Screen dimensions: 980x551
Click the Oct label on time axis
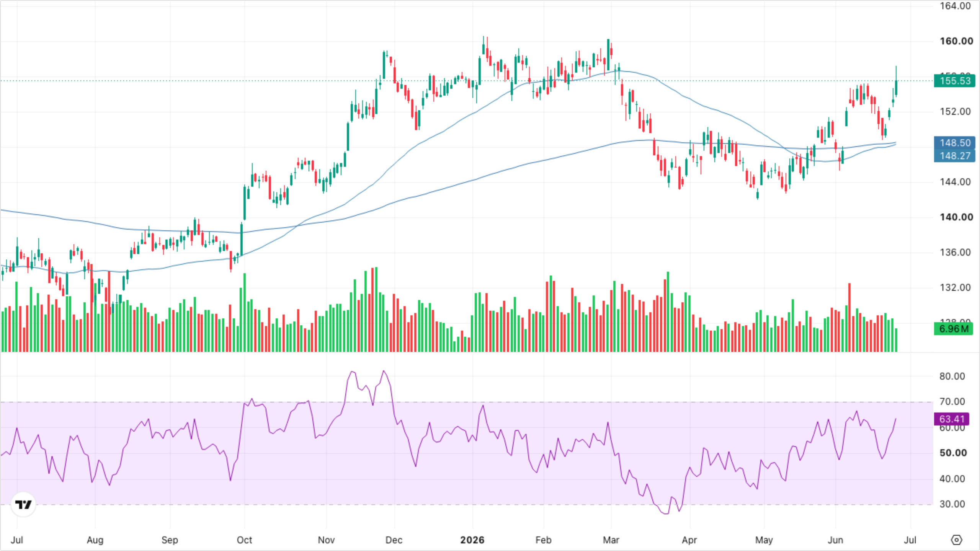click(244, 540)
